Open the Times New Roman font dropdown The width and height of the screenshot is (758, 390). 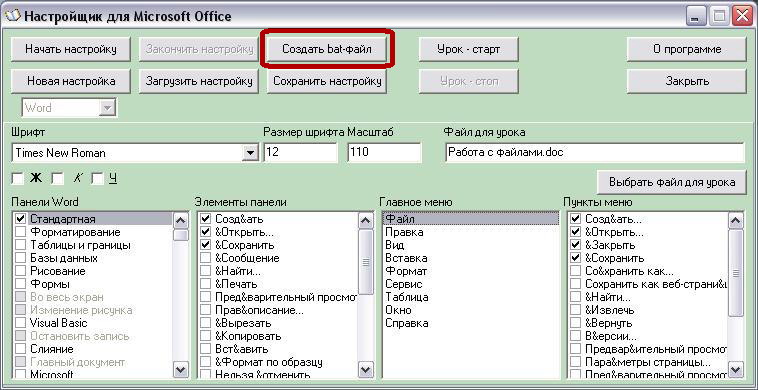coord(250,153)
